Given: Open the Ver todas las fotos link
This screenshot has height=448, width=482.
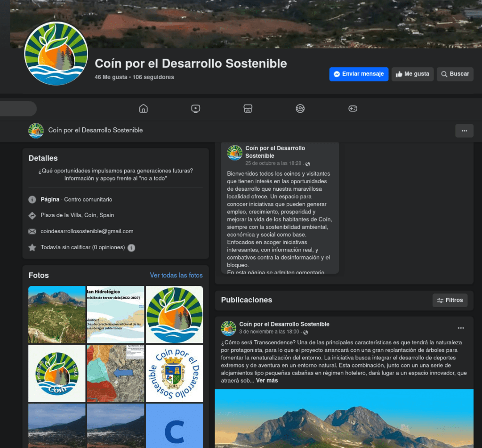Looking at the screenshot, I should [176, 275].
